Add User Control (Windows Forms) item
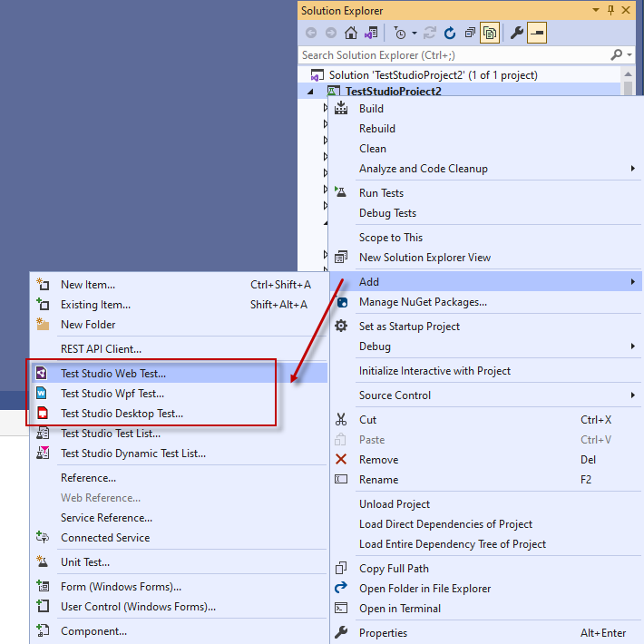644x644 pixels. tap(179, 607)
